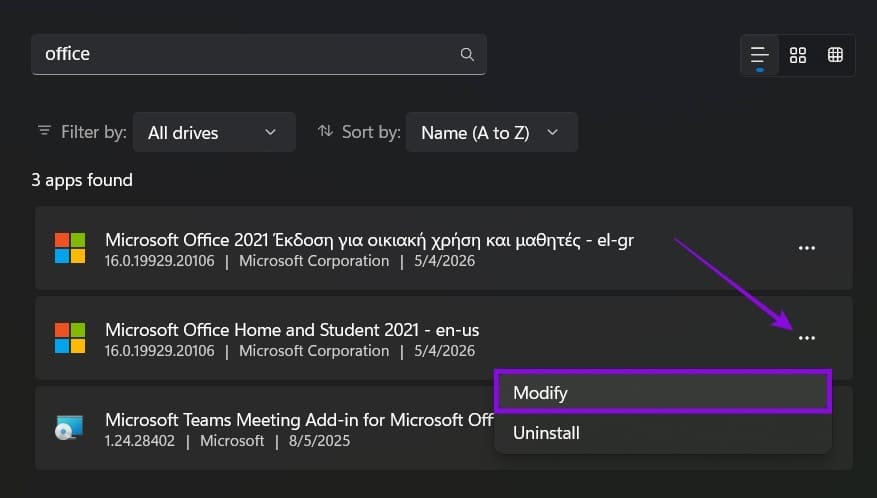Open the All drives filter dropdown
Image resolution: width=877 pixels, height=498 pixels.
click(214, 133)
